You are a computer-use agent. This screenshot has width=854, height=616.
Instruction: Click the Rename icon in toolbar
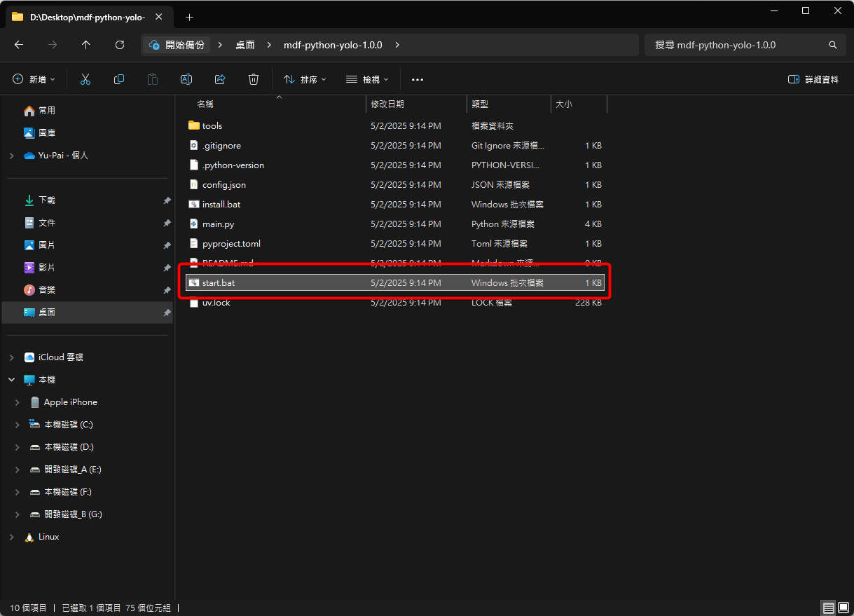click(186, 80)
